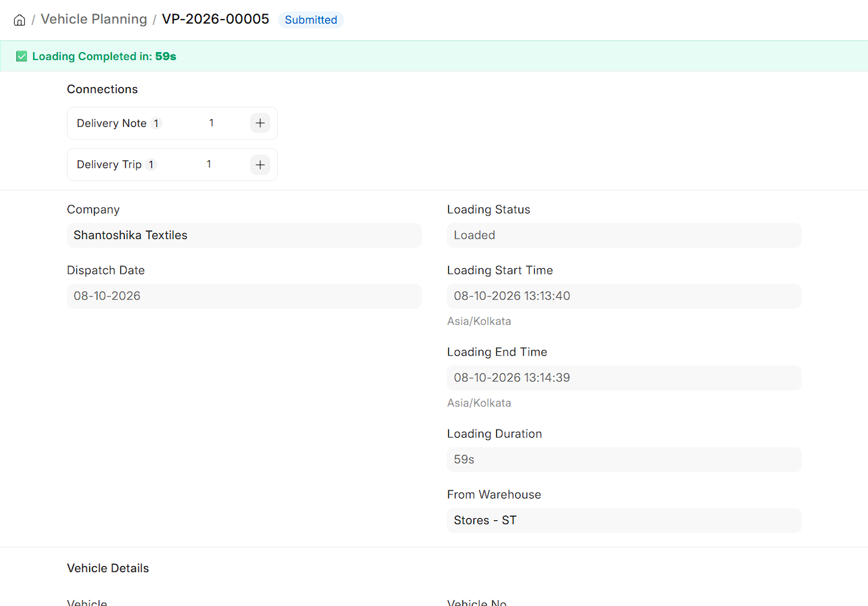The image size is (868, 606).
Task: Click the Company field Shantoshika Textiles
Action: 244,235
